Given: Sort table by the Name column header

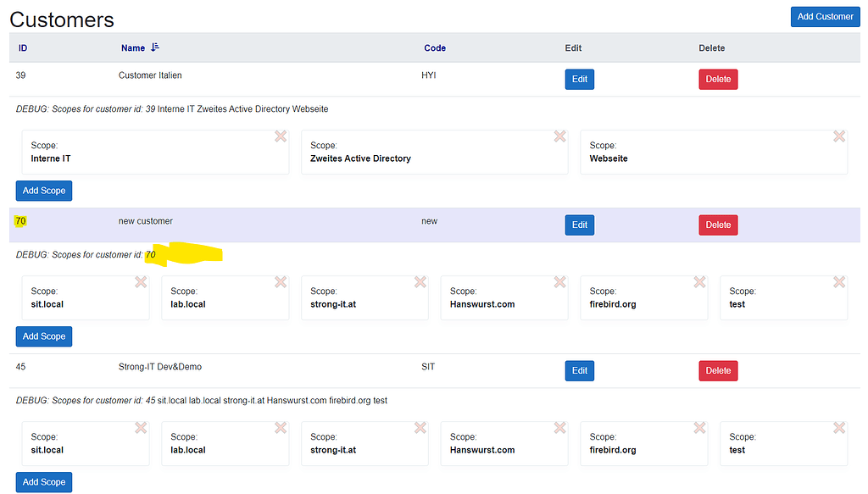Looking at the screenshot, I should pos(133,48).
